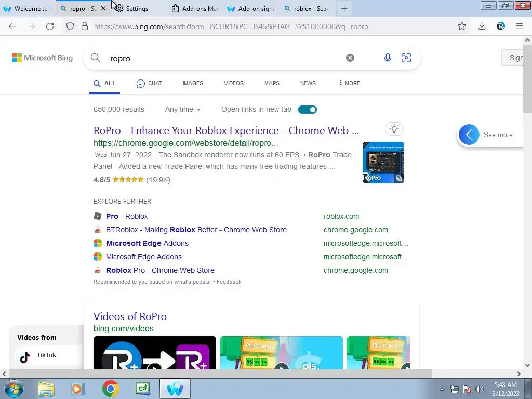532x399 pixels.
Task: Open the roblox.com source link
Action: click(x=341, y=216)
